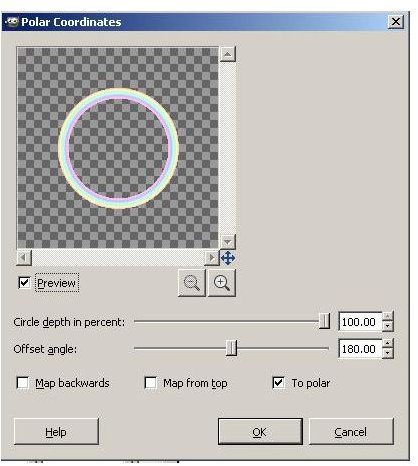Enable the Map from top option
The height and width of the screenshot is (466, 418).
(x=150, y=383)
